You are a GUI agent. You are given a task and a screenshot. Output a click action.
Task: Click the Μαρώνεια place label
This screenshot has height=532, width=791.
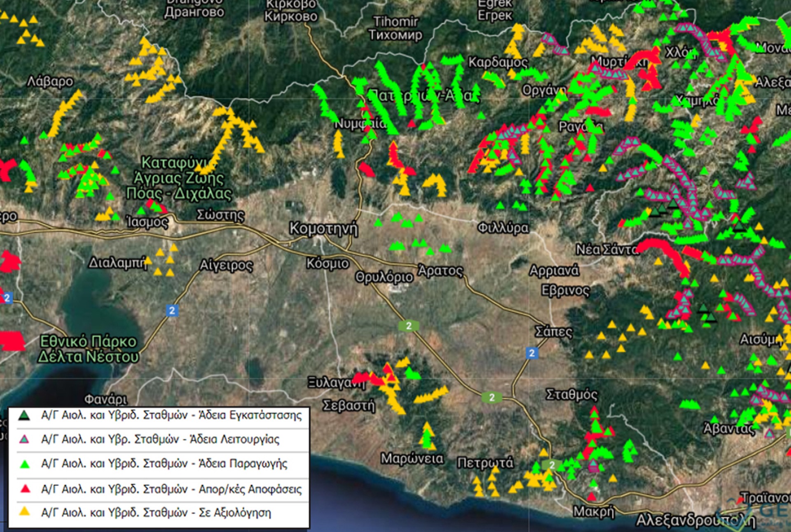[x=412, y=458]
